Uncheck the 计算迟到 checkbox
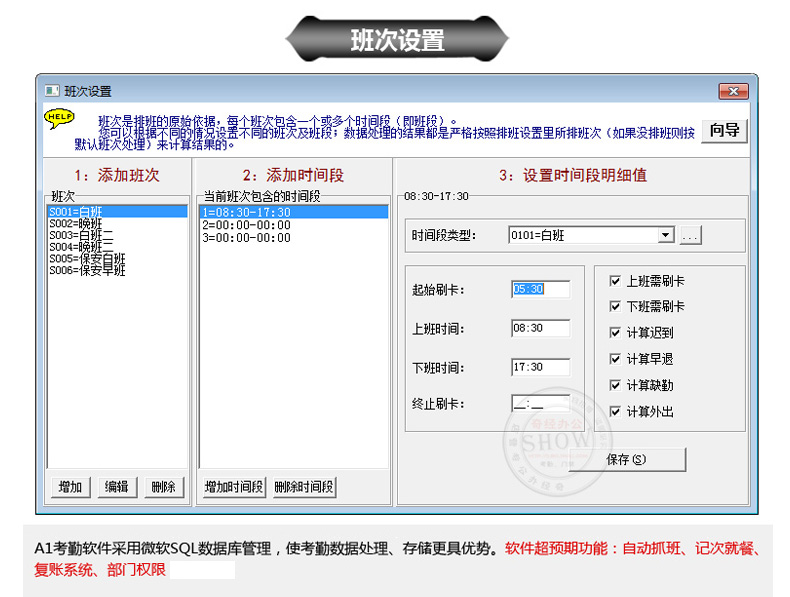The image size is (790, 597). pyautogui.click(x=615, y=333)
